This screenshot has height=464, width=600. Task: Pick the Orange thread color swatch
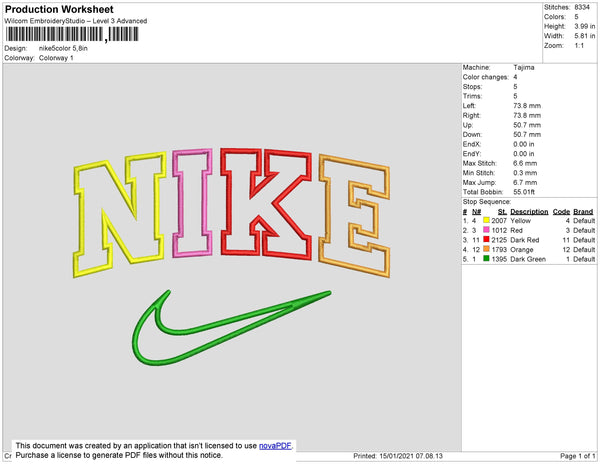pyautogui.click(x=486, y=249)
